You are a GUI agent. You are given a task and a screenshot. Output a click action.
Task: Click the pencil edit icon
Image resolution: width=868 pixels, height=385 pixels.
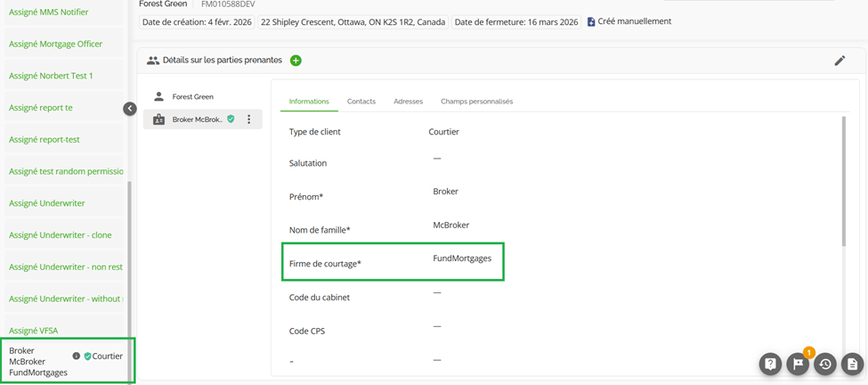[839, 61]
